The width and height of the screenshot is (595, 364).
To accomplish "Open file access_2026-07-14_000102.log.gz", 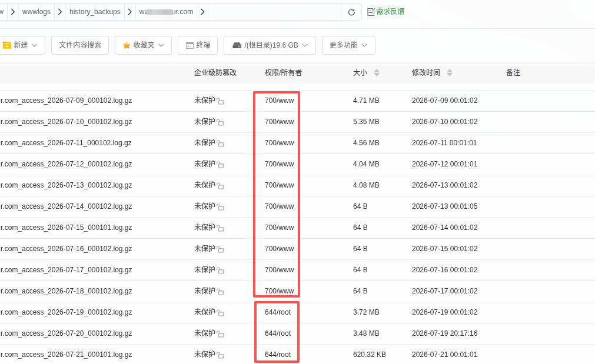I will [66, 206].
